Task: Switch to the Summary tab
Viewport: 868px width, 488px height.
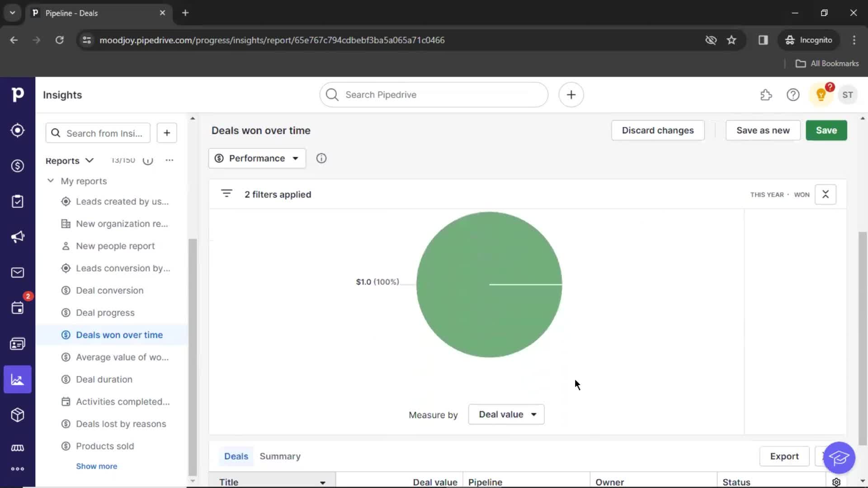Action: click(280, 456)
